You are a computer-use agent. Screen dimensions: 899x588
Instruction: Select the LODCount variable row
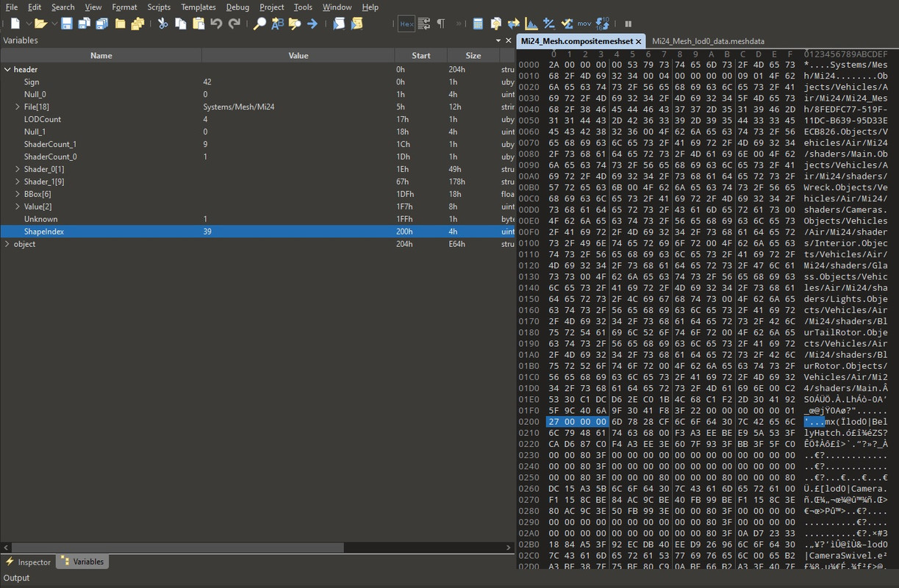[x=257, y=119]
